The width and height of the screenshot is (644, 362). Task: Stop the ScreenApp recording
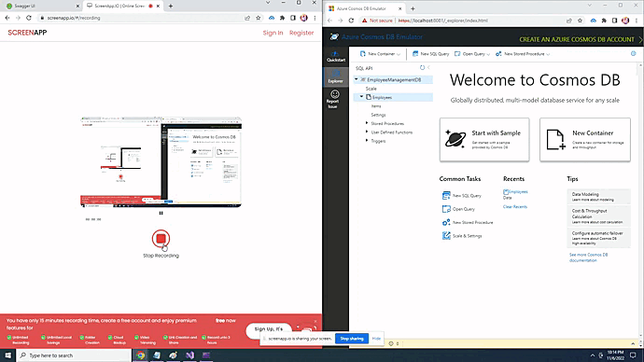tap(161, 239)
